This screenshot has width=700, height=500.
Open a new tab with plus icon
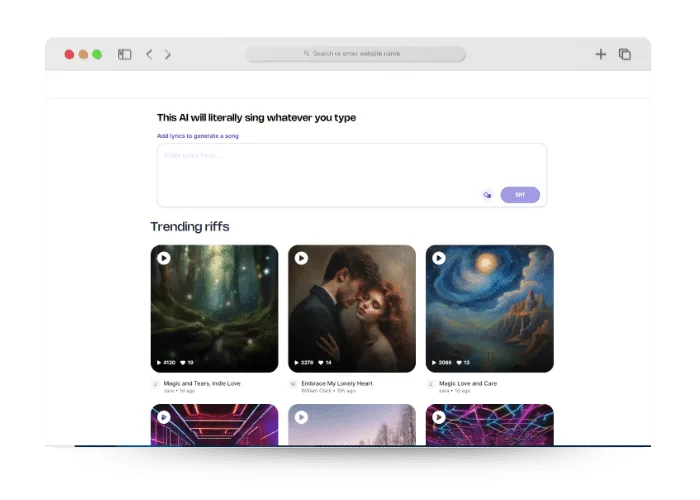(x=600, y=54)
